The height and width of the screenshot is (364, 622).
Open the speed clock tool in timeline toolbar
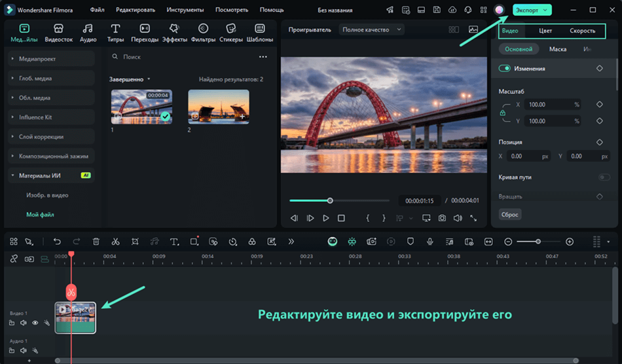pyautogui.click(x=233, y=242)
